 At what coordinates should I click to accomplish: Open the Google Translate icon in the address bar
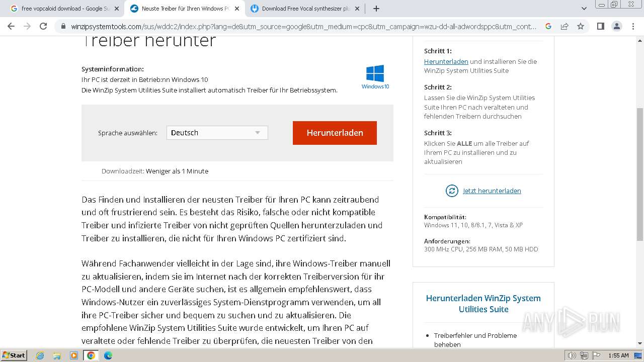coord(548,26)
